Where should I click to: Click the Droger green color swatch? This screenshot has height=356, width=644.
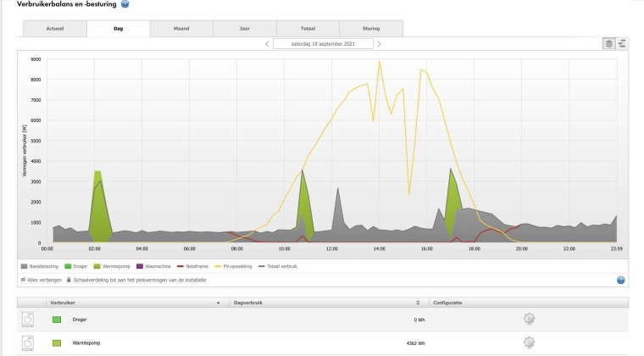tap(57, 320)
